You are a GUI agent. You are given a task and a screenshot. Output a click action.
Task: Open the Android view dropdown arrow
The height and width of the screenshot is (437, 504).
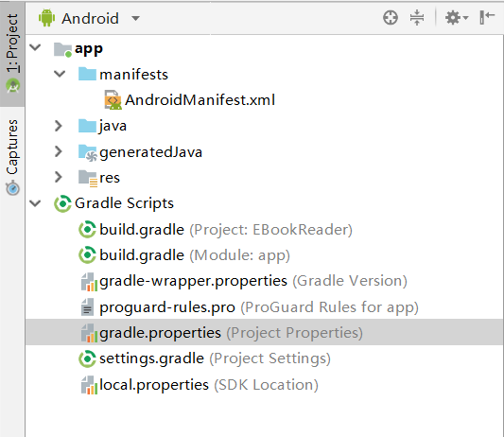click(136, 19)
